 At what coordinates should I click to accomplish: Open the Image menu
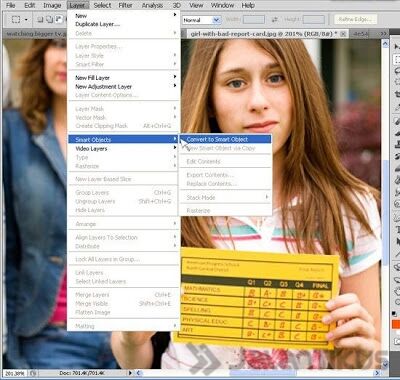(52, 5)
